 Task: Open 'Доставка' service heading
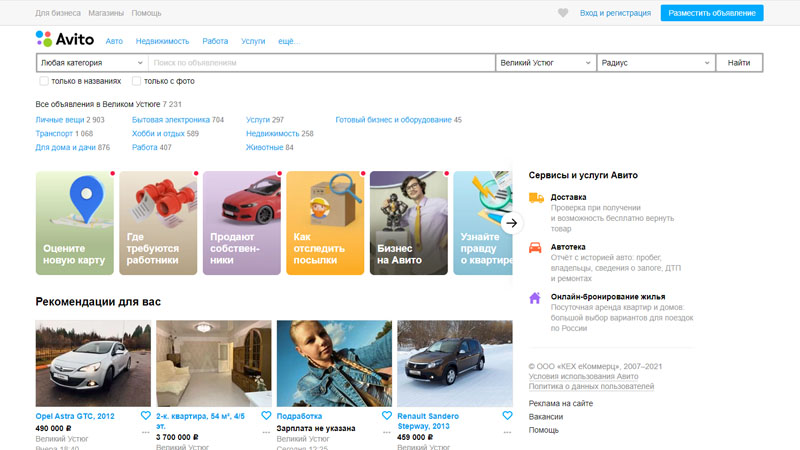(x=568, y=197)
